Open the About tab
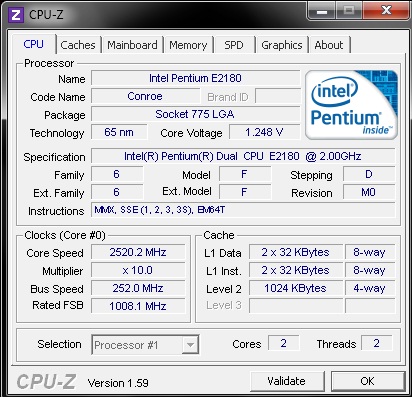Image resolution: width=412 pixels, height=397 pixels. (x=329, y=45)
